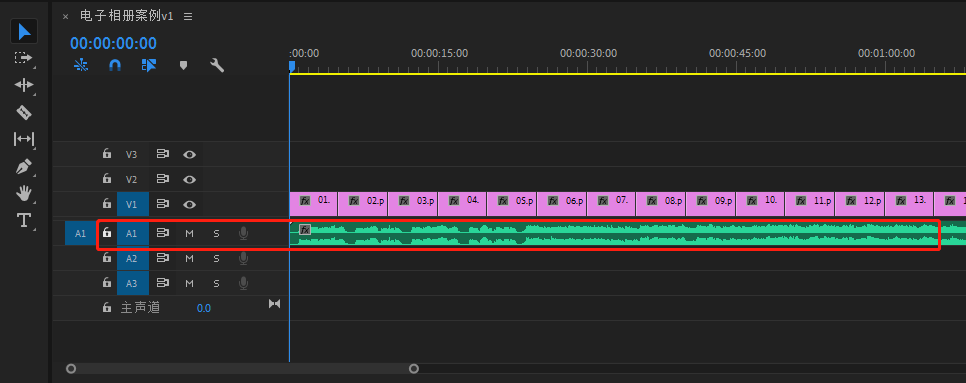Hide track V2 output eye

click(x=190, y=180)
